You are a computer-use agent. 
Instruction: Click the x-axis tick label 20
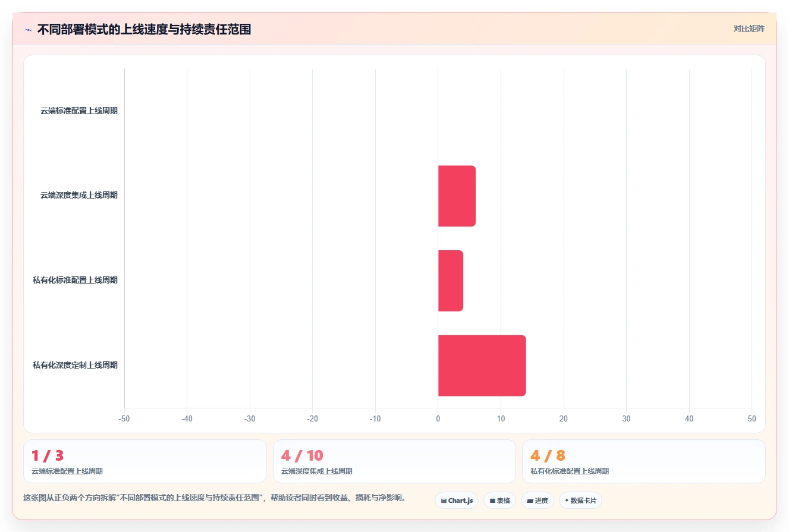(x=564, y=419)
